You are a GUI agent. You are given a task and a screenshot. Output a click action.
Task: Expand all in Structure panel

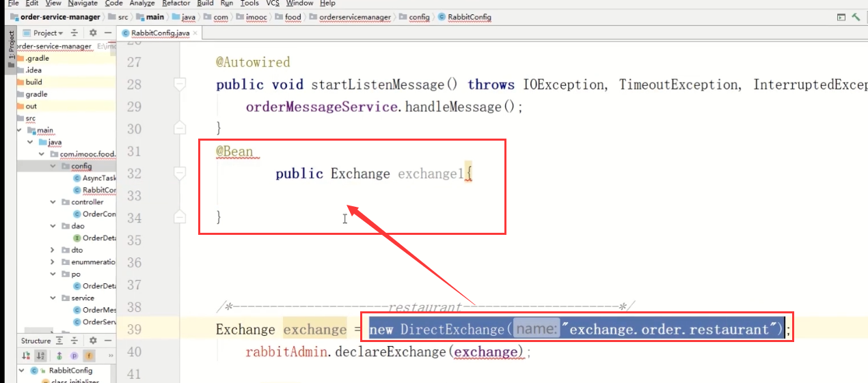[x=60, y=340]
